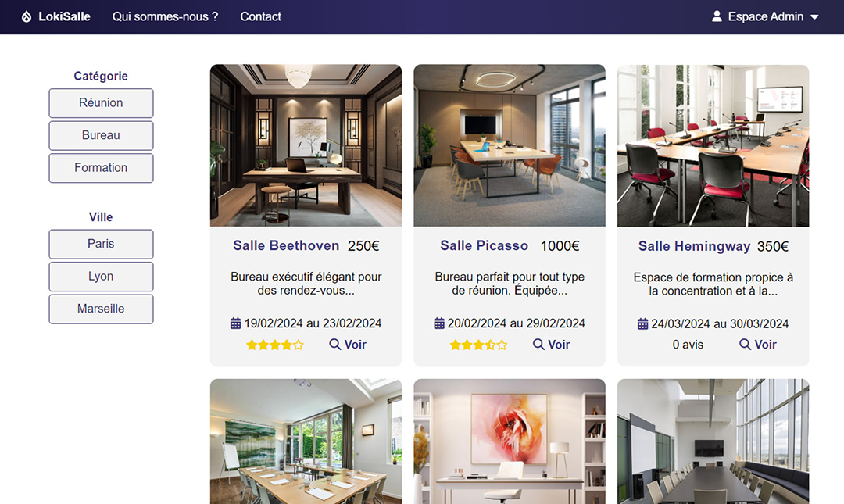Choose the Lyon city filter
This screenshot has width=844, height=504.
click(101, 277)
